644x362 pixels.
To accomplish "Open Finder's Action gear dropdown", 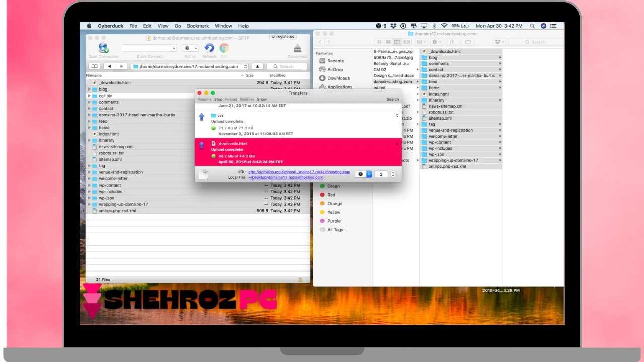I will coord(437,42).
